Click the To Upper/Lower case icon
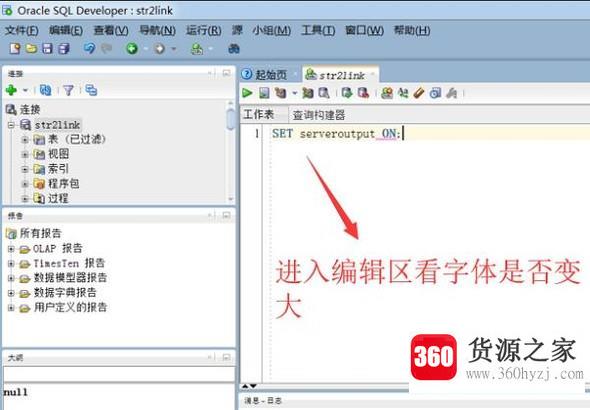 tap(403, 93)
